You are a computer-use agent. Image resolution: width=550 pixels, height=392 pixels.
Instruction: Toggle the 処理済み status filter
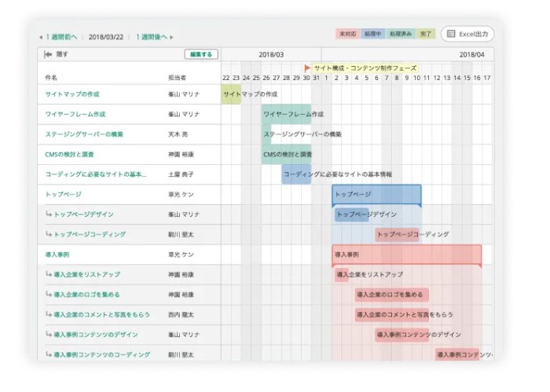click(399, 35)
